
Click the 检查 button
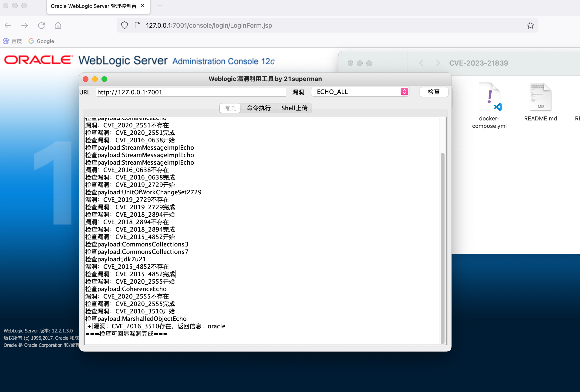(x=434, y=92)
